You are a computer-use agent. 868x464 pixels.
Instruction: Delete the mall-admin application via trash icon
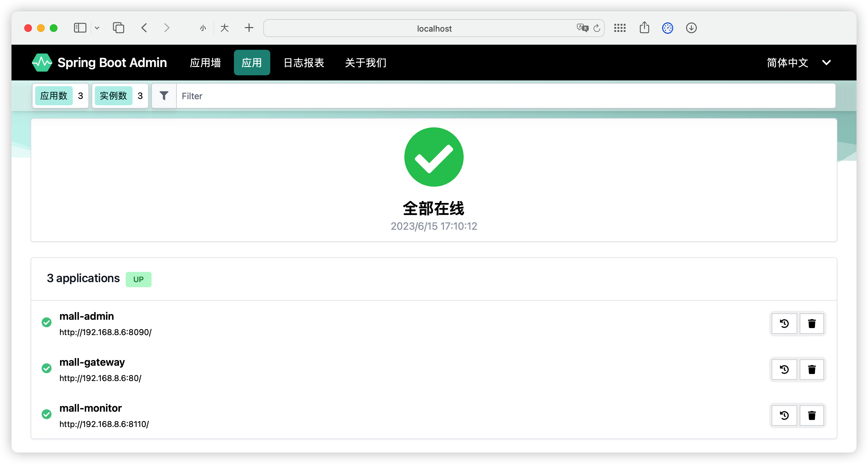(x=812, y=324)
